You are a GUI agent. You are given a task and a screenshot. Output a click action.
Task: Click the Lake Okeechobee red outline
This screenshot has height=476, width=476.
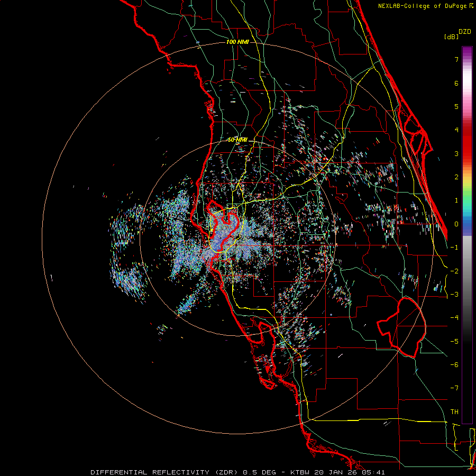[x=401, y=327]
